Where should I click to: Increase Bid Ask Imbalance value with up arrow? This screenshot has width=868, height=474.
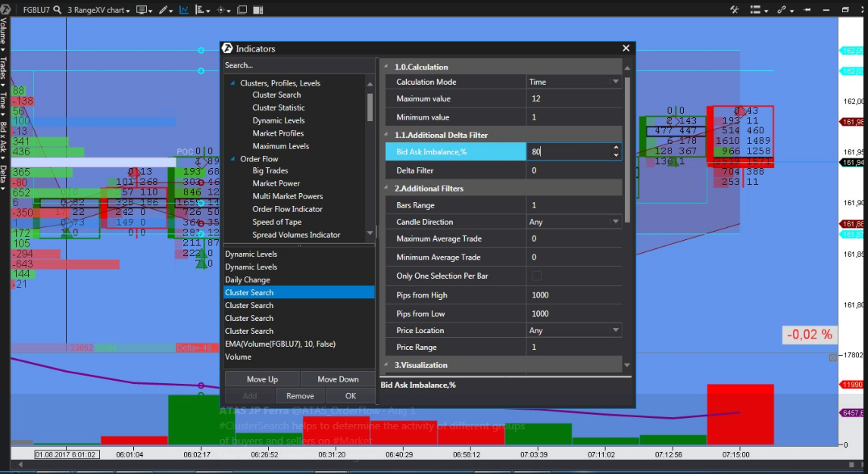click(x=616, y=148)
